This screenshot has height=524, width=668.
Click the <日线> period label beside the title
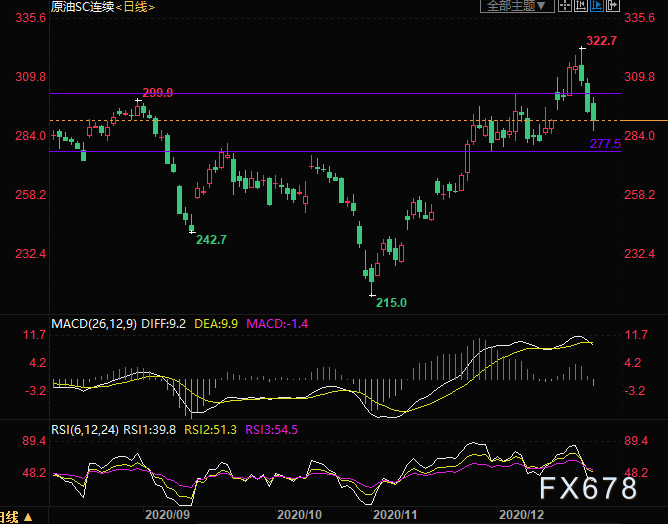click(x=135, y=6)
